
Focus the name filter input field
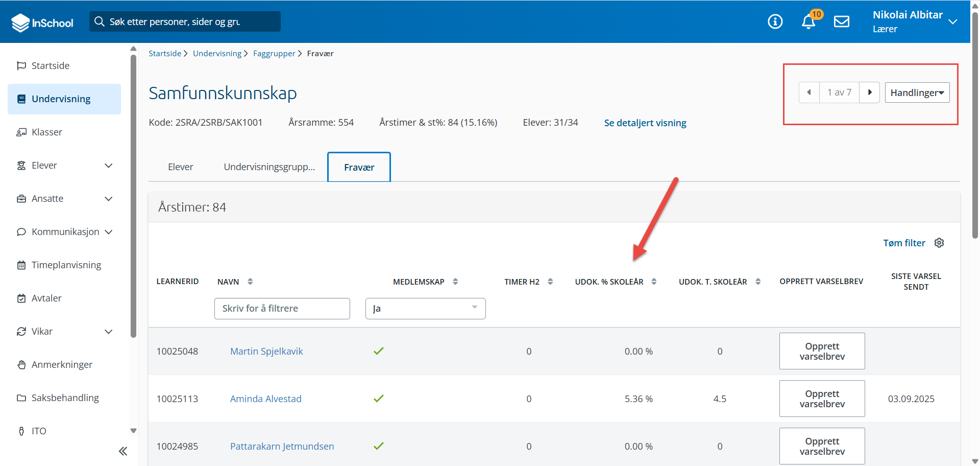coord(282,309)
